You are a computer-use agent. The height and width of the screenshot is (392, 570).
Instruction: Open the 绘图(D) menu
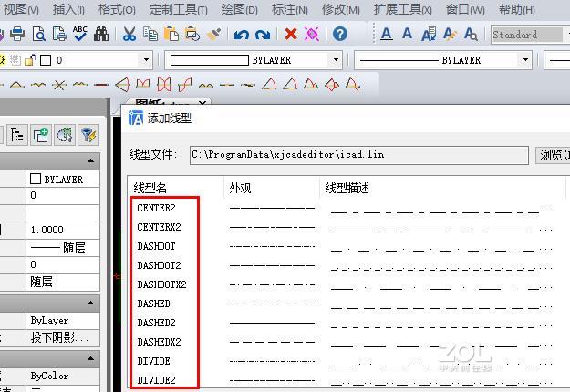(240, 9)
